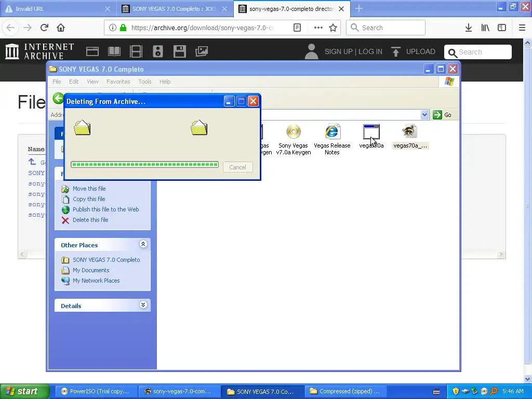Collapse the Other Places panel
The height and width of the screenshot is (399, 532).
pos(143,244)
